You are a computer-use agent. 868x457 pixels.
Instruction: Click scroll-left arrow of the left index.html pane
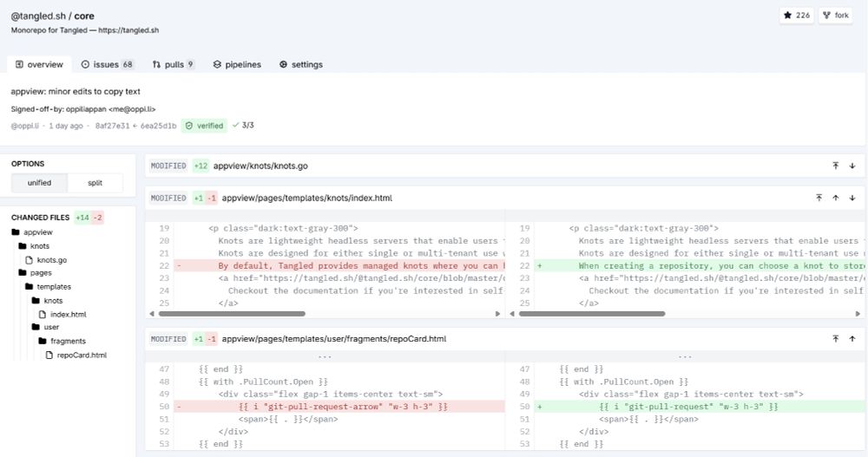(152, 314)
